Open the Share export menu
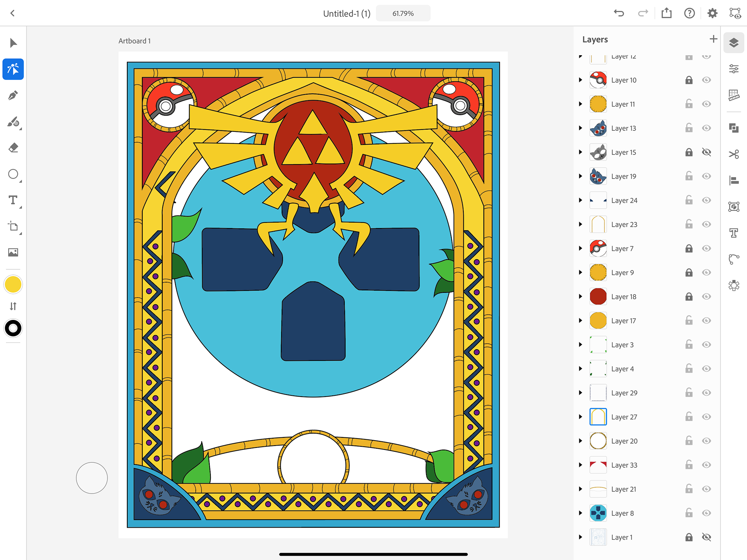Screen dimensions: 747x560 coord(666,13)
